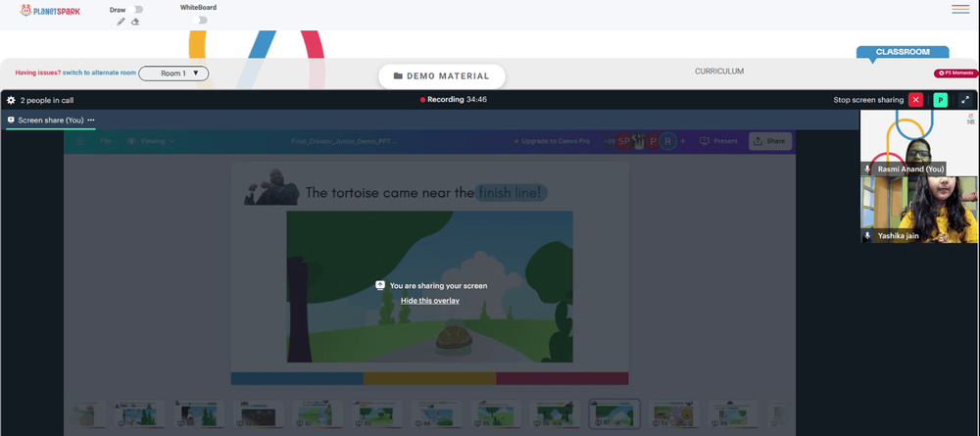Toggle Rasmi Anand's microphone icon
The width and height of the screenshot is (980, 436).
click(x=867, y=170)
